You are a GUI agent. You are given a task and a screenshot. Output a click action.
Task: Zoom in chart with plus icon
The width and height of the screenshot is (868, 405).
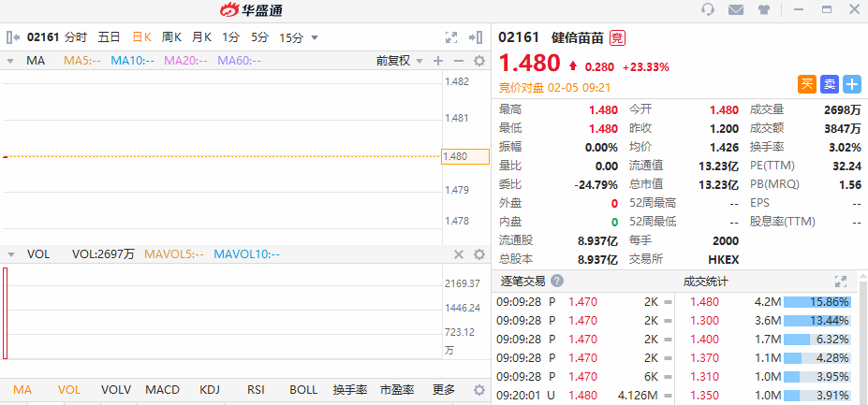click(438, 61)
